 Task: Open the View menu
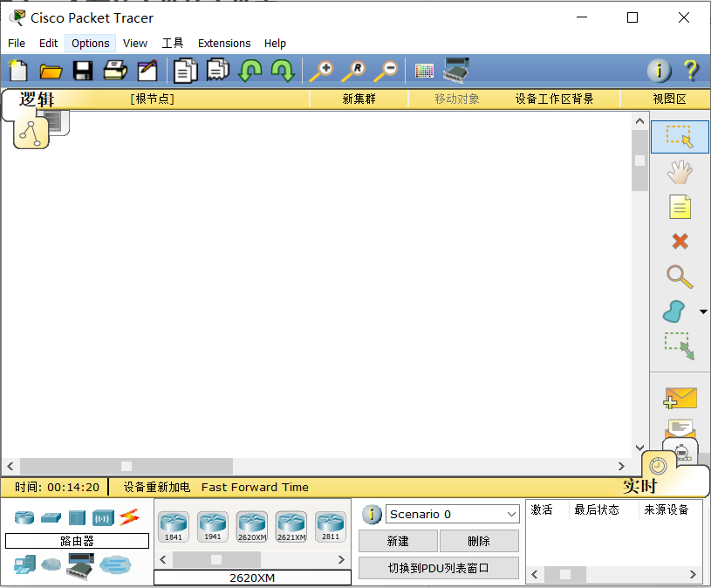(135, 43)
